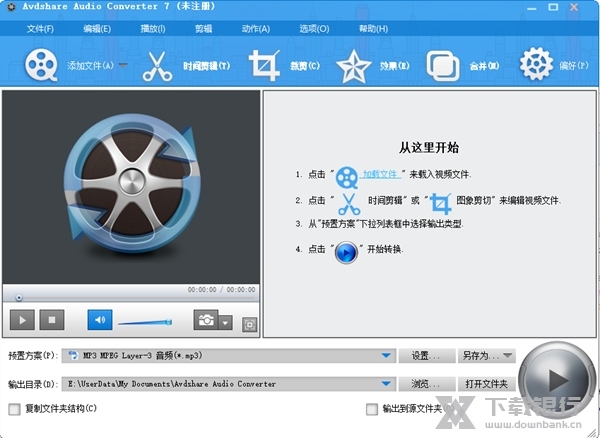Play the preview video
Image resolution: width=600 pixels, height=438 pixels.
(x=22, y=320)
